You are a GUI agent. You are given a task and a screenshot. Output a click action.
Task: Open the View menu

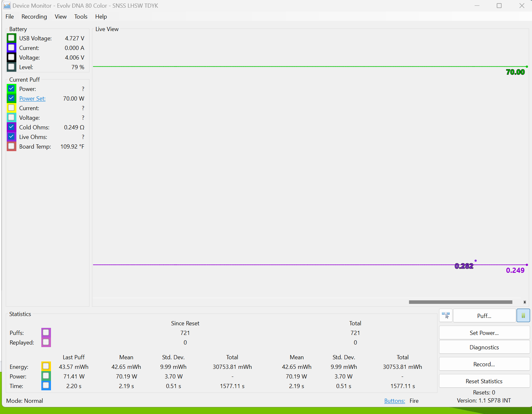[61, 17]
